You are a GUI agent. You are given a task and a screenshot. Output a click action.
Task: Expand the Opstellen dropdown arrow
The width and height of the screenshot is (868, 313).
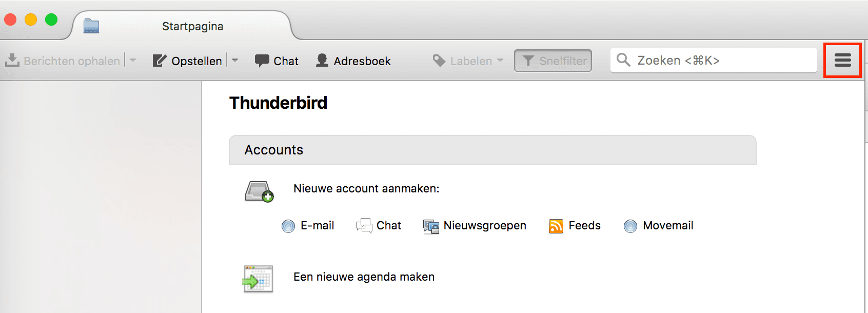click(x=235, y=61)
